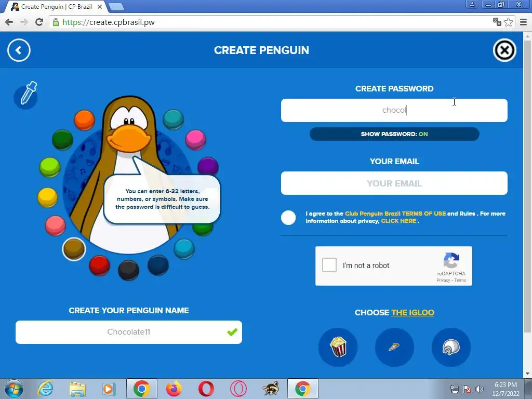Reload the page
The width and height of the screenshot is (532, 399).
click(39, 22)
